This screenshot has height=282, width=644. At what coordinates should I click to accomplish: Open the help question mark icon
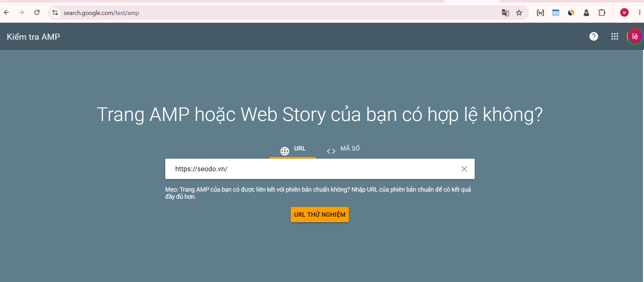point(594,36)
